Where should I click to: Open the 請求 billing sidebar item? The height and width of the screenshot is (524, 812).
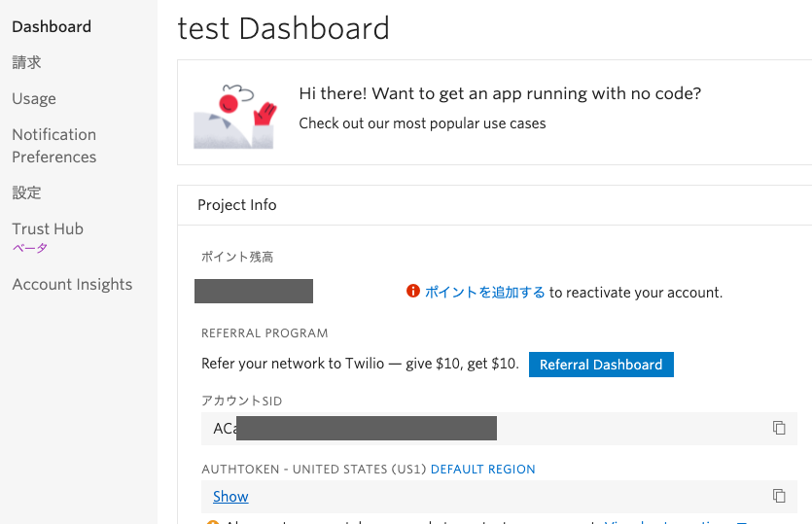point(26,62)
